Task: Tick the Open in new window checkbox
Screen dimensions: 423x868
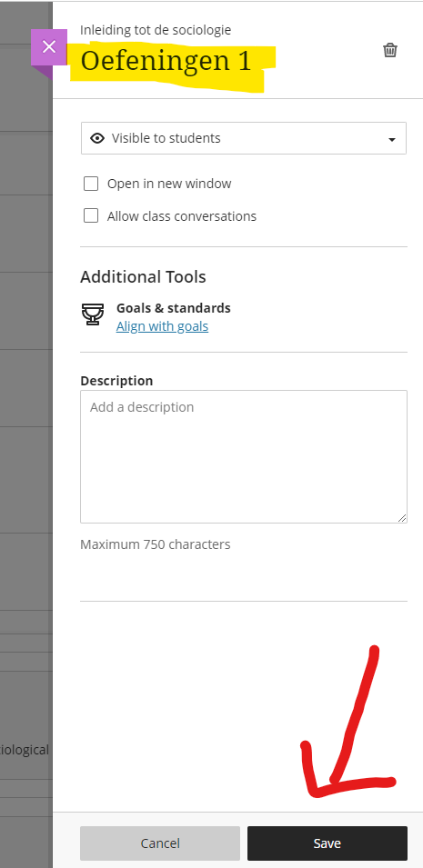Action: [x=91, y=184]
